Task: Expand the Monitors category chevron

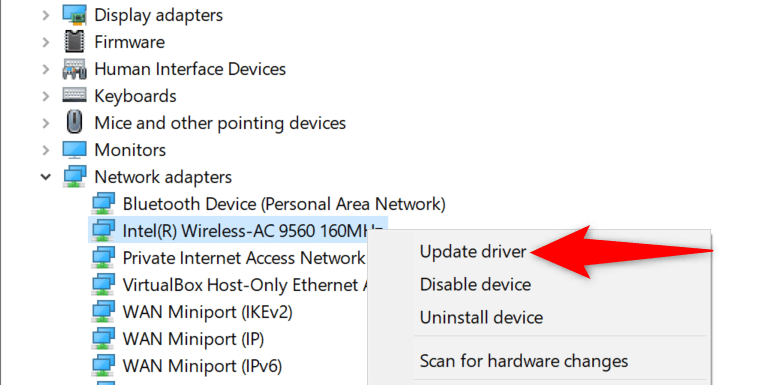Action: coord(45,150)
